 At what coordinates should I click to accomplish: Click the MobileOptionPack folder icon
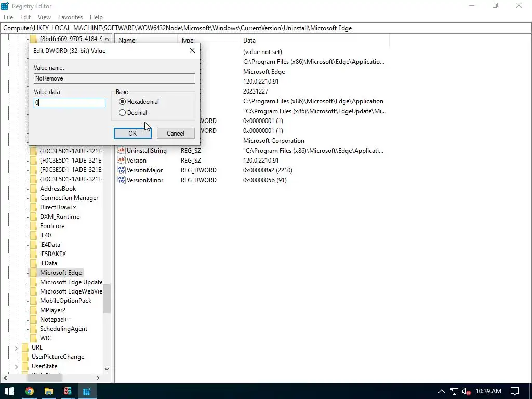[x=33, y=301]
